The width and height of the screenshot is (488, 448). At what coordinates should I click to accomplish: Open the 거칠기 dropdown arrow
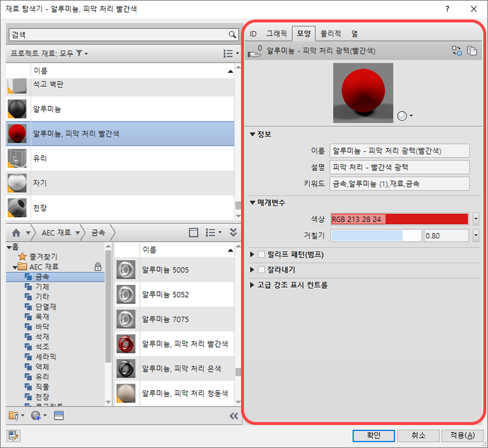click(476, 236)
